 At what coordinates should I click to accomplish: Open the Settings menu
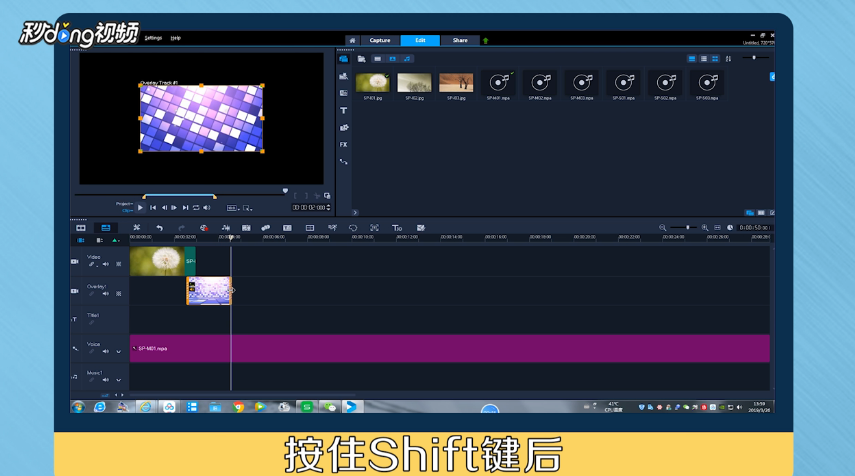(x=153, y=38)
